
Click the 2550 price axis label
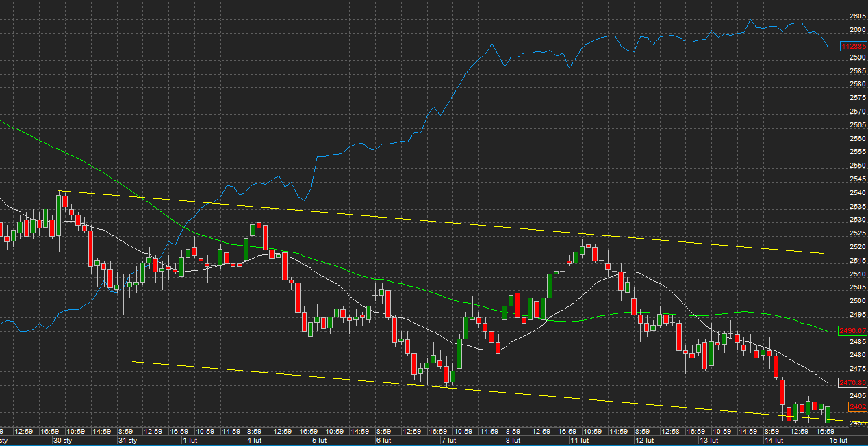[857, 166]
